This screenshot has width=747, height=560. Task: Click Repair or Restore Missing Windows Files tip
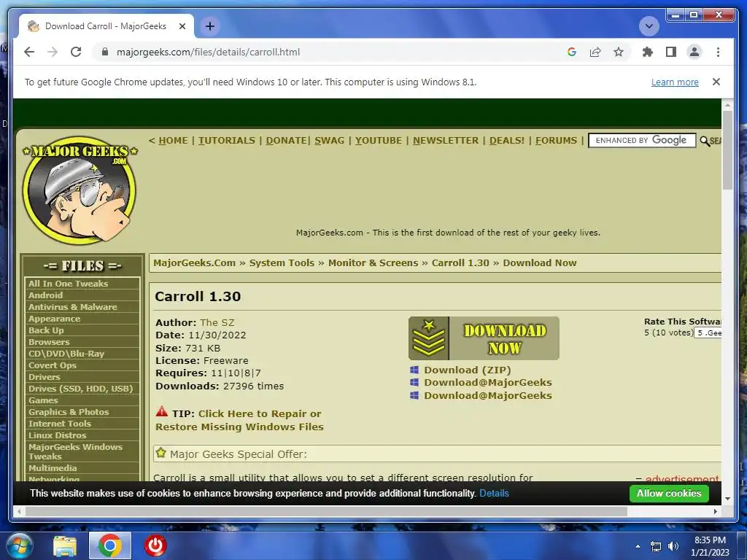point(239,420)
